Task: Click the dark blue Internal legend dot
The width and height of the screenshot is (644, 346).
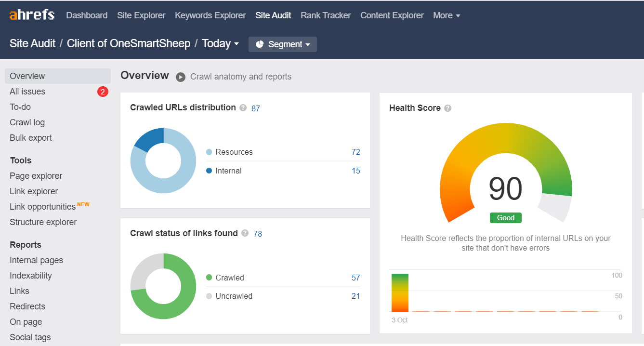Action: coord(209,171)
